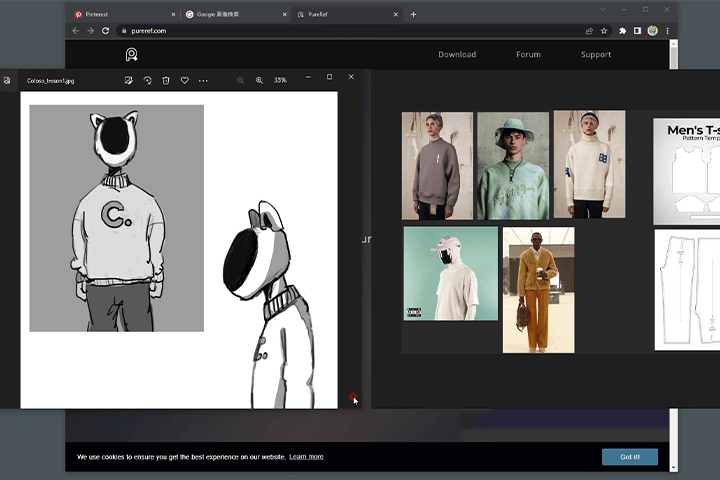The image size is (720, 480).
Task: View site information lock icon
Action: (x=124, y=31)
